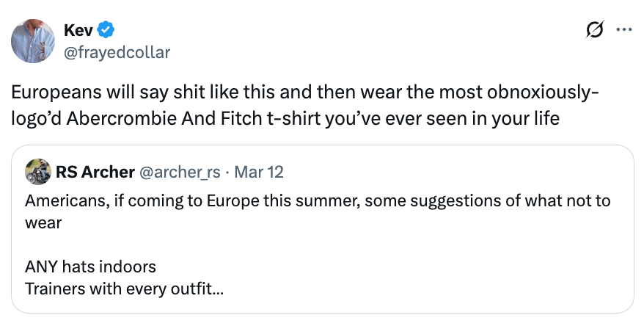Image resolution: width=644 pixels, height=326 pixels.
Task: Open Grok actions icon on Kev's post
Action: click(595, 30)
